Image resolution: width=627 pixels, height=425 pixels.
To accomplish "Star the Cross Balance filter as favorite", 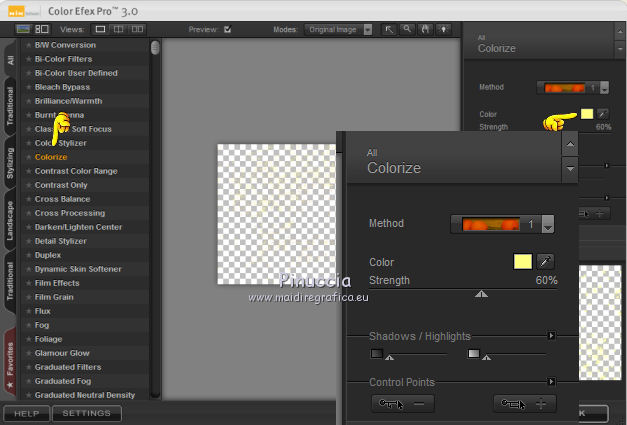I will click(28, 199).
